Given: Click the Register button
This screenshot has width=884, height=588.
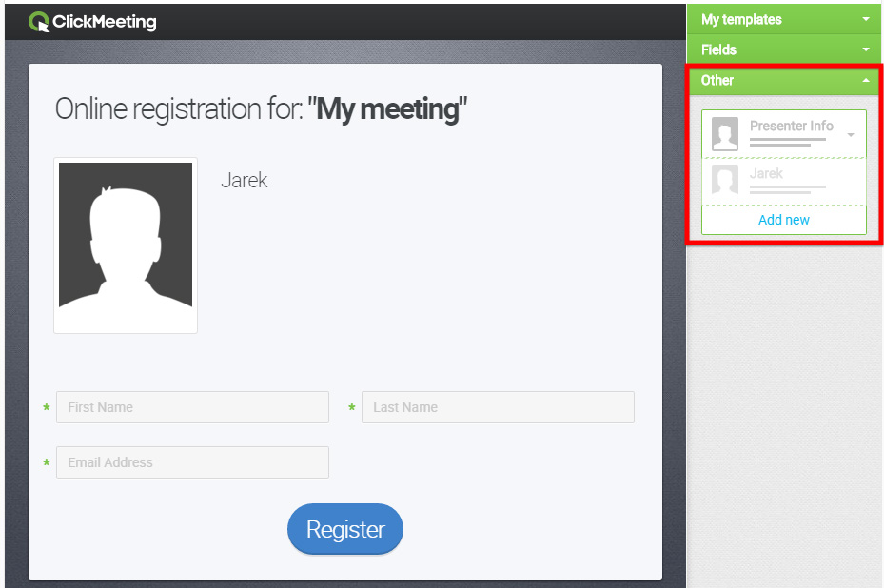Looking at the screenshot, I should [x=345, y=529].
